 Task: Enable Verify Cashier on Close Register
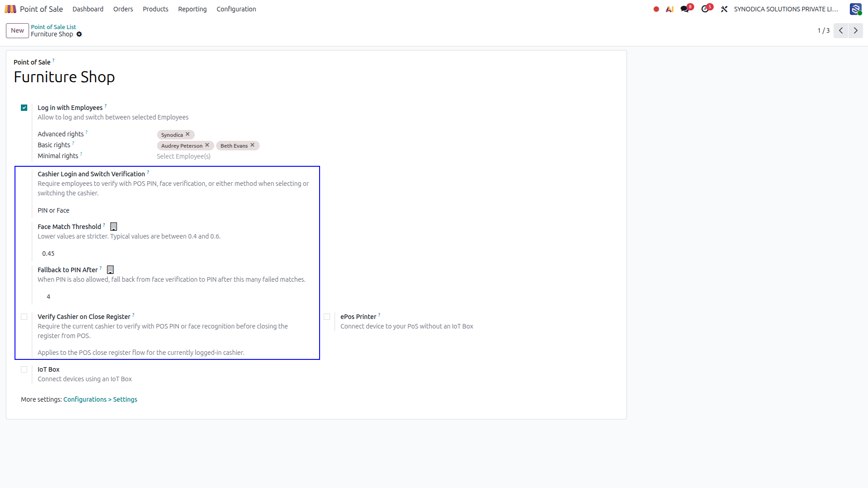coord(24,317)
